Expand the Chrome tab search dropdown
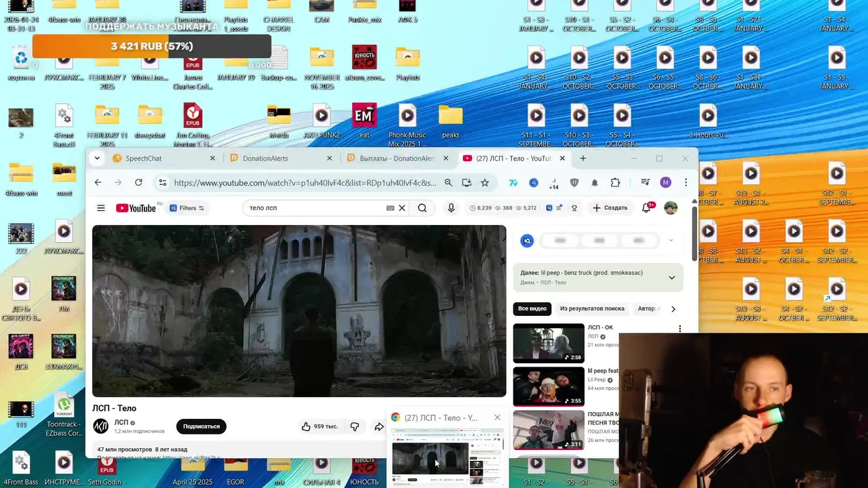Image resolution: width=868 pixels, height=488 pixels. coord(97,158)
